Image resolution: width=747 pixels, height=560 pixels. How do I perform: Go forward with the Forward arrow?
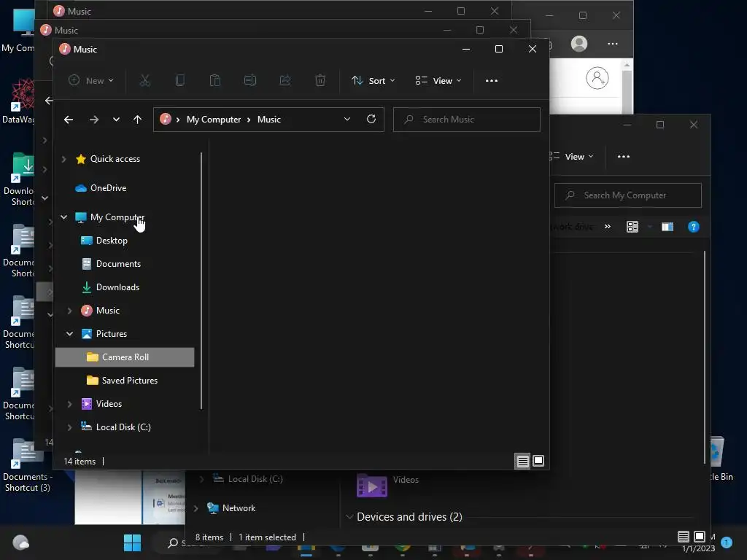point(94,120)
